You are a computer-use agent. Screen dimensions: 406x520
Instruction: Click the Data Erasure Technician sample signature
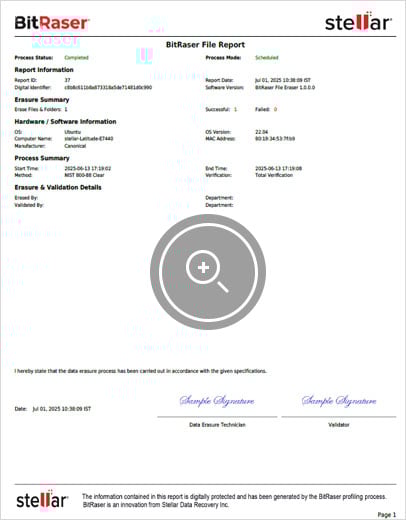[217, 401]
